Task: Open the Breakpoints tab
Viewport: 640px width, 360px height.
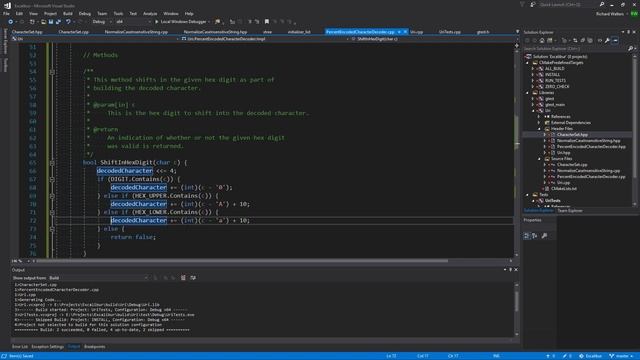Action: [94, 347]
